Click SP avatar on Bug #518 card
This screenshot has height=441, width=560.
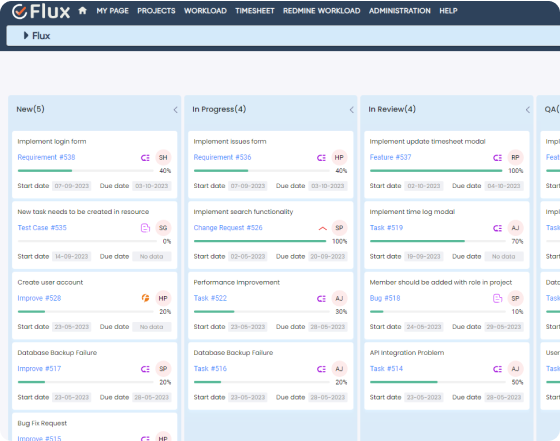(x=515, y=298)
